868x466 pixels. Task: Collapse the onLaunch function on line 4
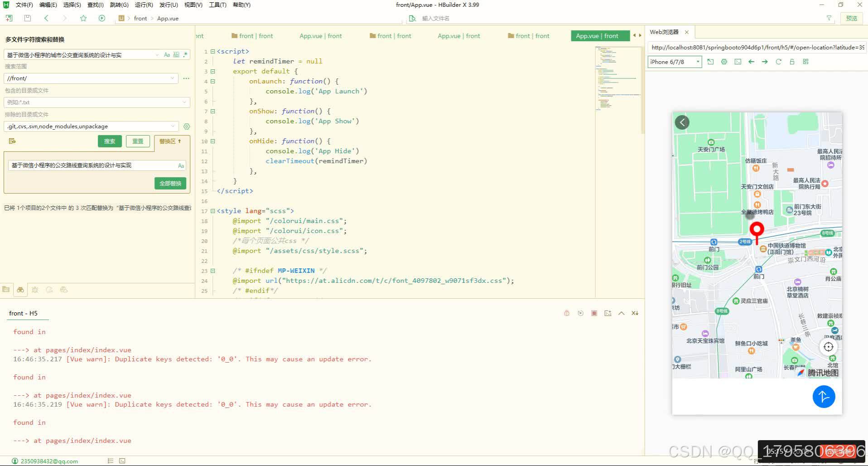(x=212, y=82)
